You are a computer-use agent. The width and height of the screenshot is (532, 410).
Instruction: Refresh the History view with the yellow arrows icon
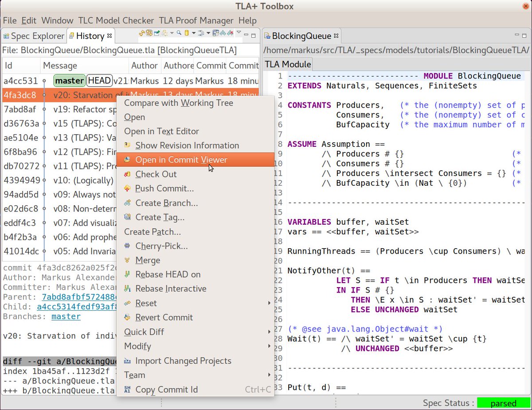click(141, 33)
